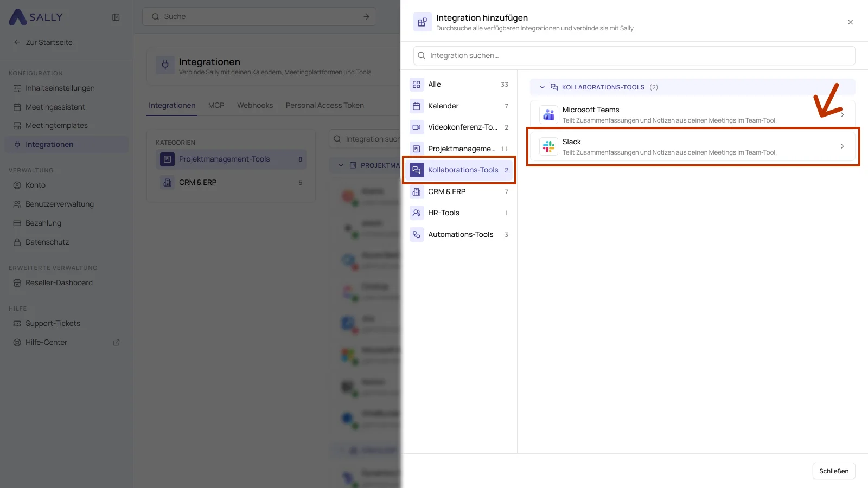Select the Videokonferenz-To... category
This screenshot has height=488, width=868.
coord(459,127)
